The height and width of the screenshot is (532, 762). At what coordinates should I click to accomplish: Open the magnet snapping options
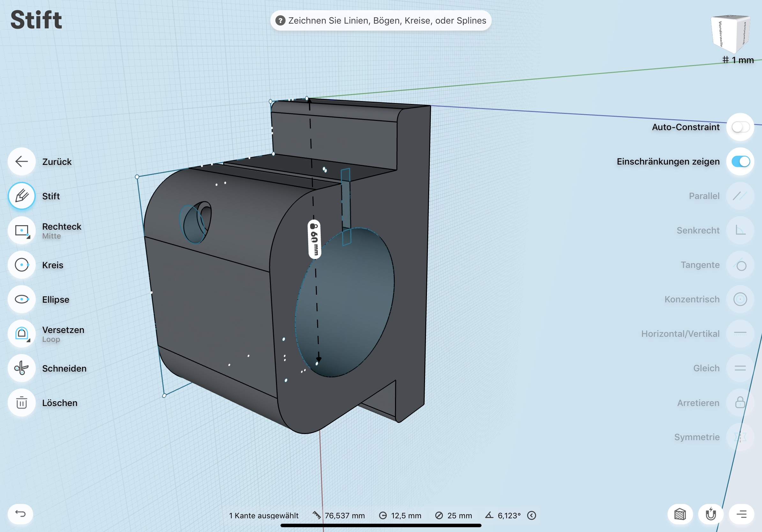(711, 514)
